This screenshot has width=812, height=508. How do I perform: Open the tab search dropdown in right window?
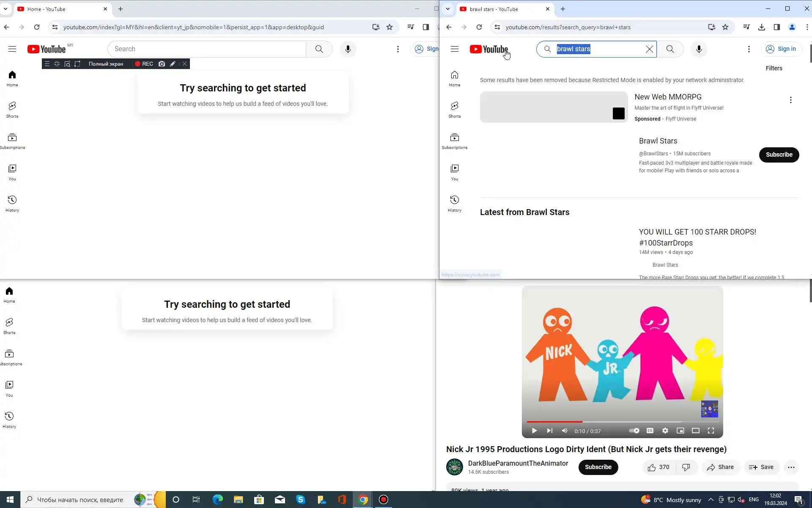point(447,9)
